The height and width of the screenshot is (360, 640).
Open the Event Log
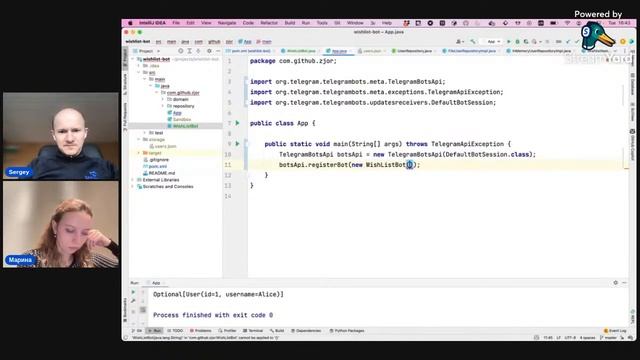click(615, 331)
